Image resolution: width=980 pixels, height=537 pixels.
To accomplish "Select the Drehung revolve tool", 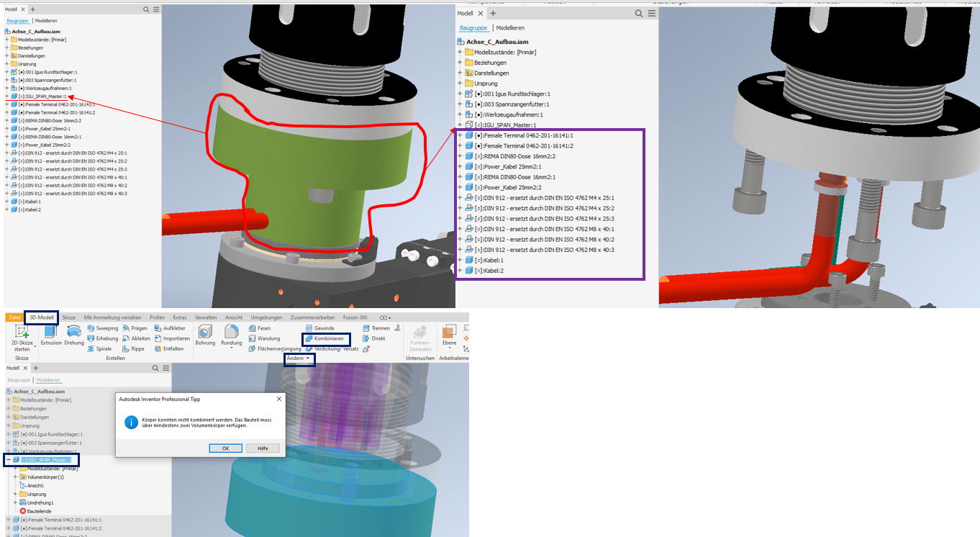I will pyautogui.click(x=74, y=335).
